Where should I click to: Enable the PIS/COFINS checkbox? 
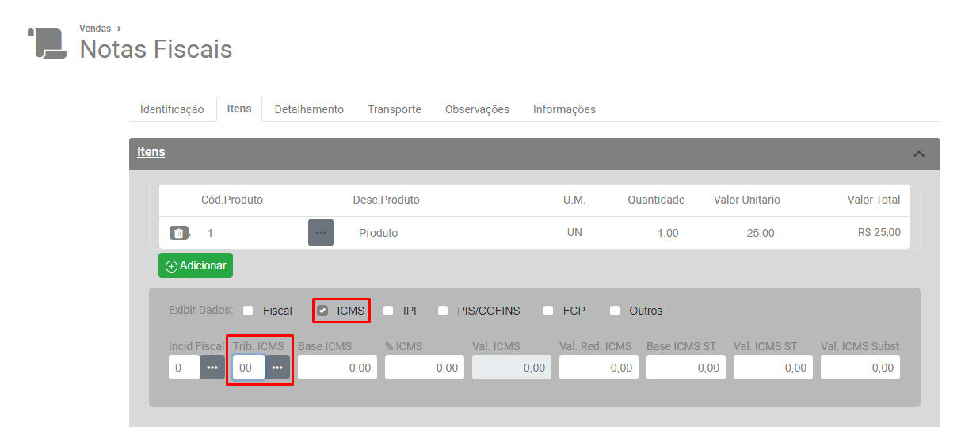(443, 311)
